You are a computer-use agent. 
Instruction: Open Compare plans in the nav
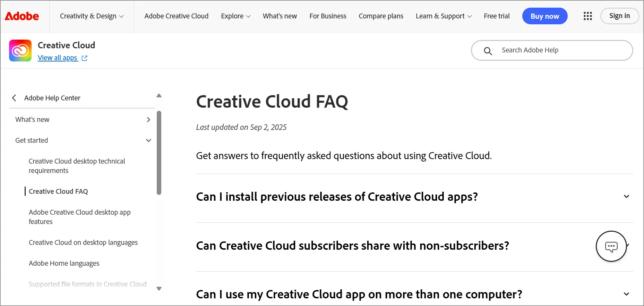coord(381,16)
